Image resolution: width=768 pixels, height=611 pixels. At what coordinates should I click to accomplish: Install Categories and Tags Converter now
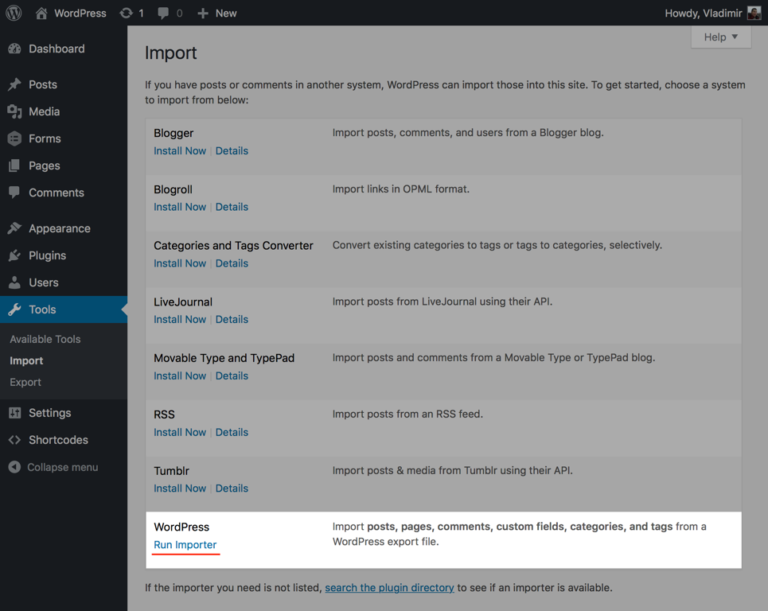(180, 263)
